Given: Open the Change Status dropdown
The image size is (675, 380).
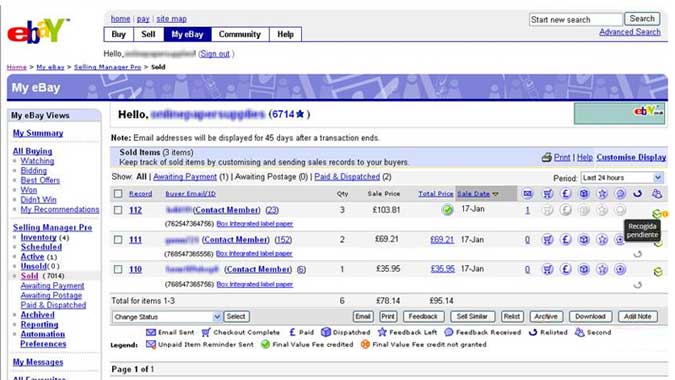Looking at the screenshot, I should [x=167, y=317].
